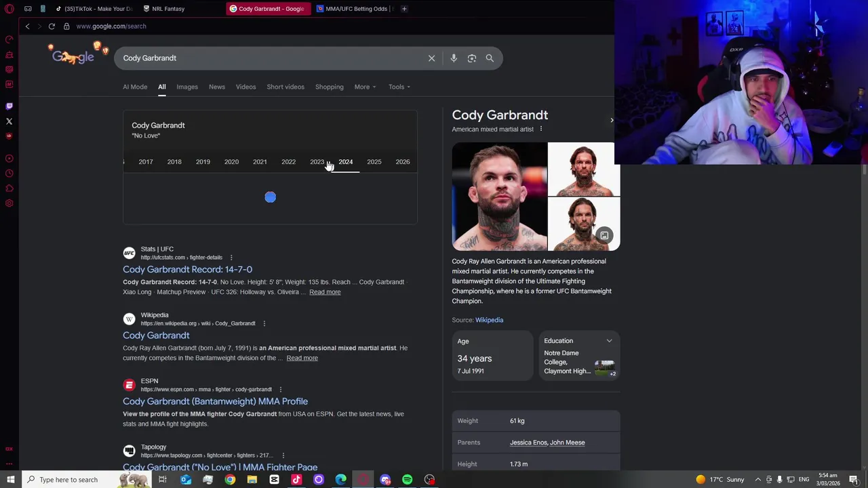The image size is (868, 488).
Task: Open options for the Wikipedia result
Action: click(x=264, y=323)
